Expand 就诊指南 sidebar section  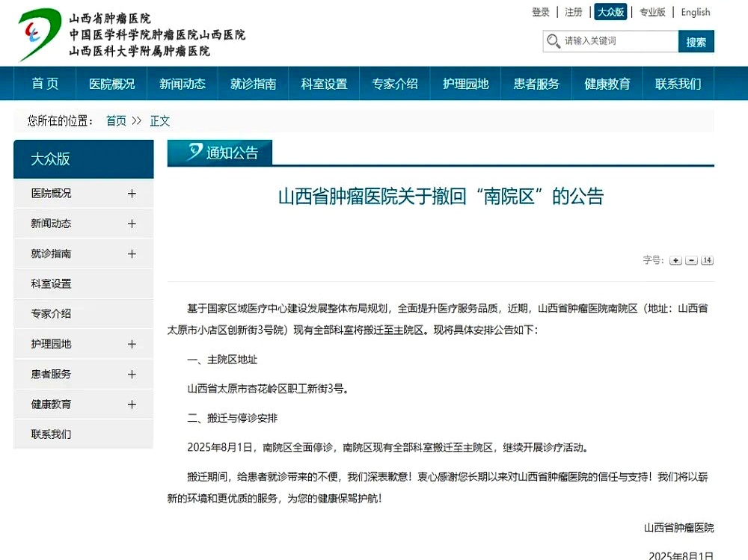coord(132,253)
